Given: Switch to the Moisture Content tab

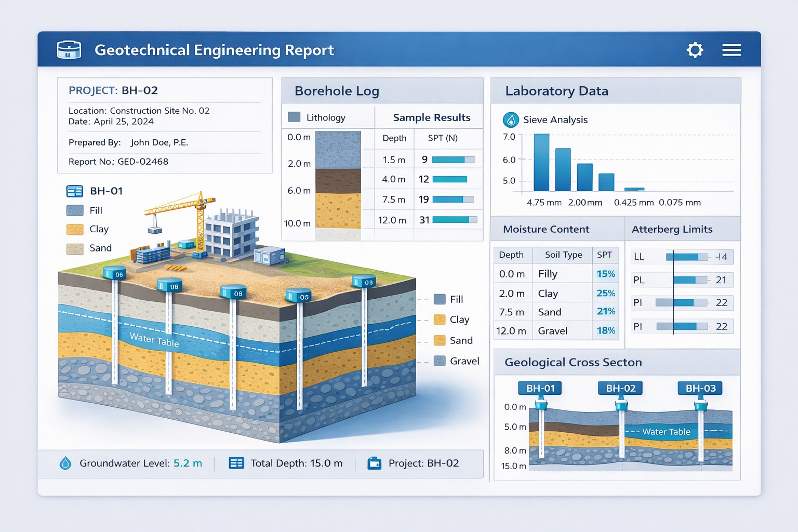Looking at the screenshot, I should point(546,229).
